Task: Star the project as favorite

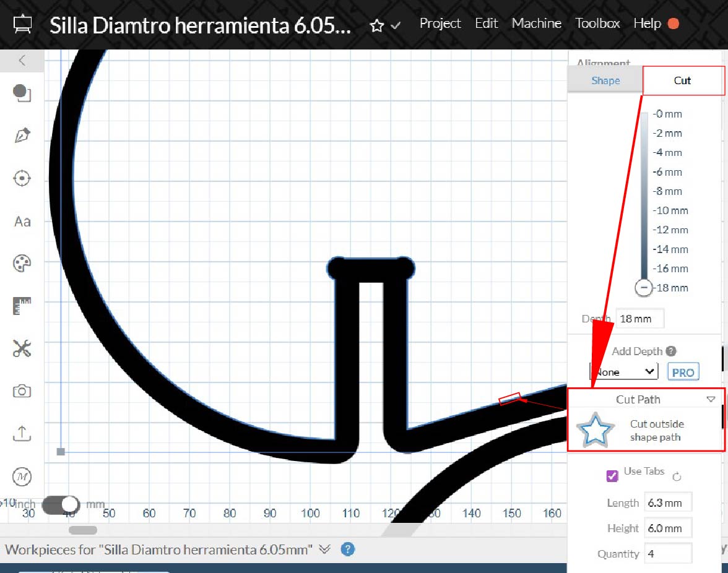Action: point(376,25)
